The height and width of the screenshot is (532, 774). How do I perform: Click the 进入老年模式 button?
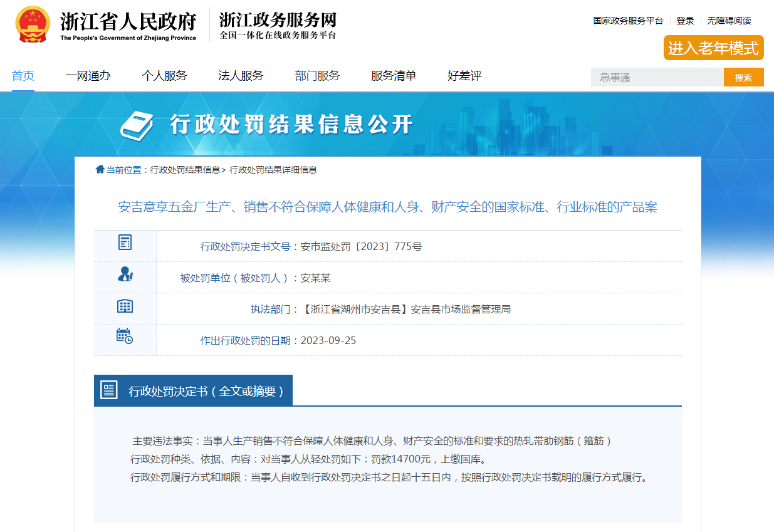pos(713,48)
